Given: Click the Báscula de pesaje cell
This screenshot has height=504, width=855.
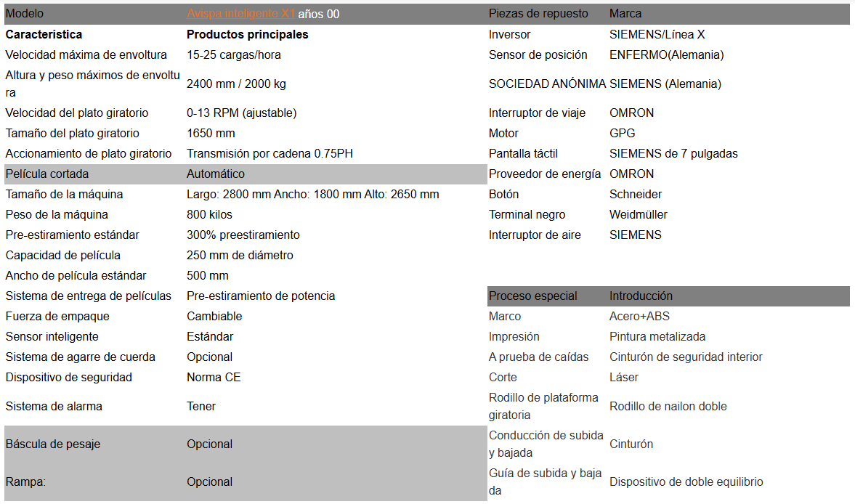Looking at the screenshot, I should [x=52, y=444].
